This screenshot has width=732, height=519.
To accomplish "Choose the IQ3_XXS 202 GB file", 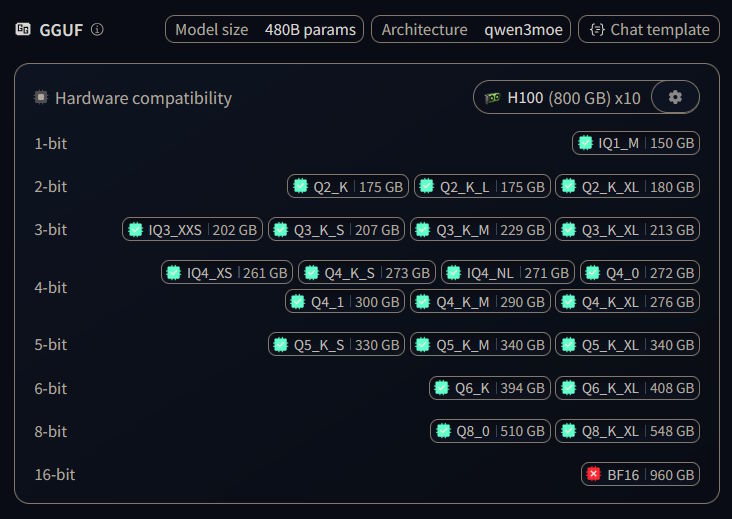I will point(192,230).
